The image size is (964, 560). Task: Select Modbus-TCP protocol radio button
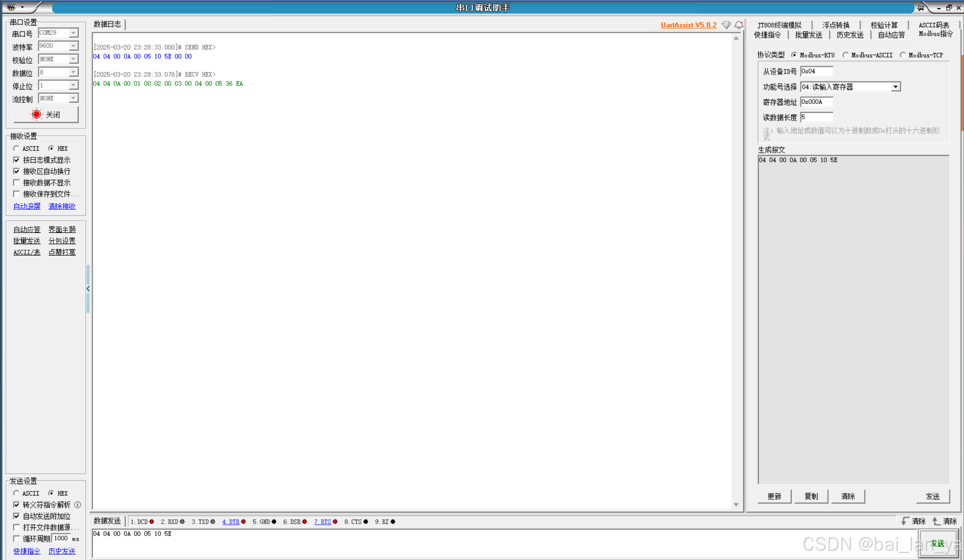(x=902, y=55)
